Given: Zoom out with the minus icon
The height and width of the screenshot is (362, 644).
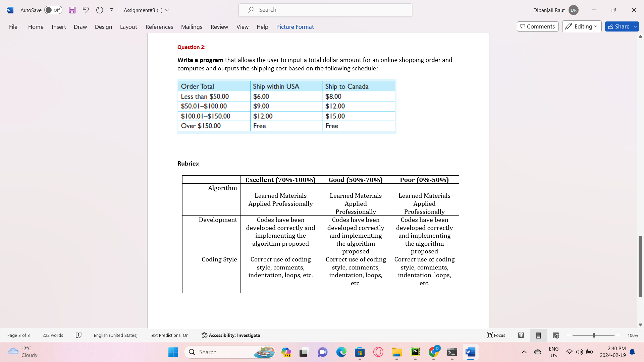Looking at the screenshot, I should tap(569, 335).
